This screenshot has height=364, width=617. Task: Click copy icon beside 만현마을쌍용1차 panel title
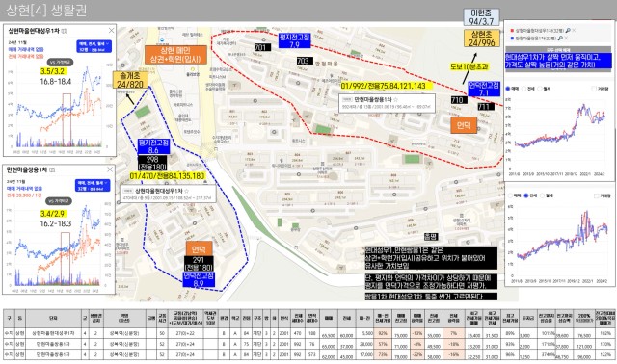point(52,169)
